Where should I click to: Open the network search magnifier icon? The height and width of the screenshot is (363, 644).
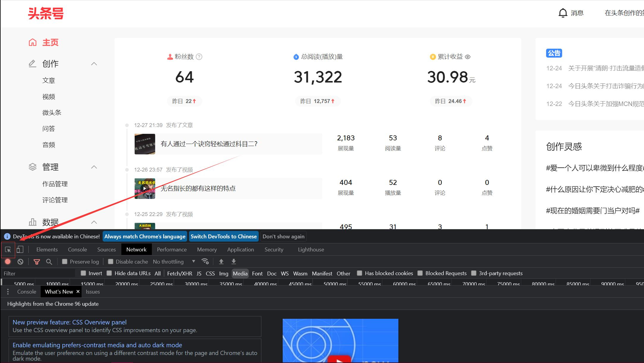click(49, 261)
